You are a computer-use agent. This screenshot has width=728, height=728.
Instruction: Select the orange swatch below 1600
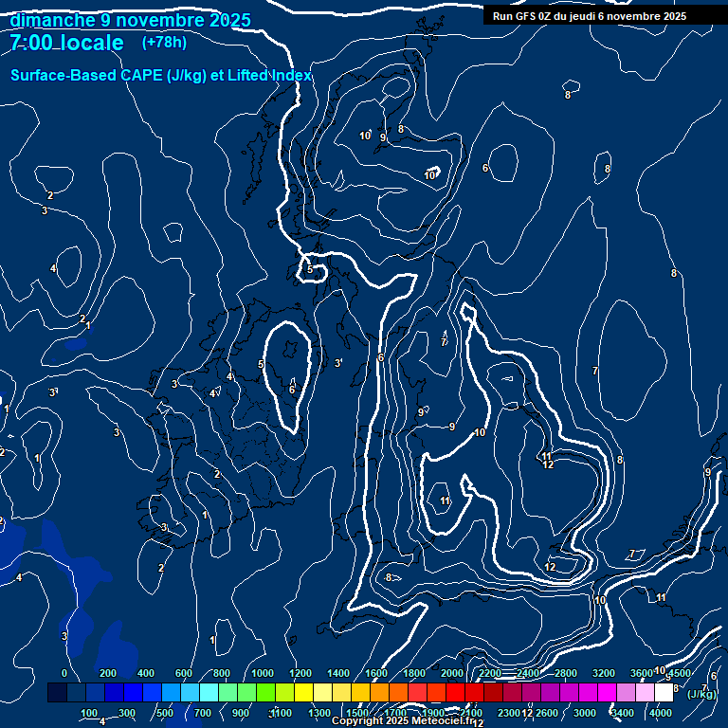(x=379, y=693)
